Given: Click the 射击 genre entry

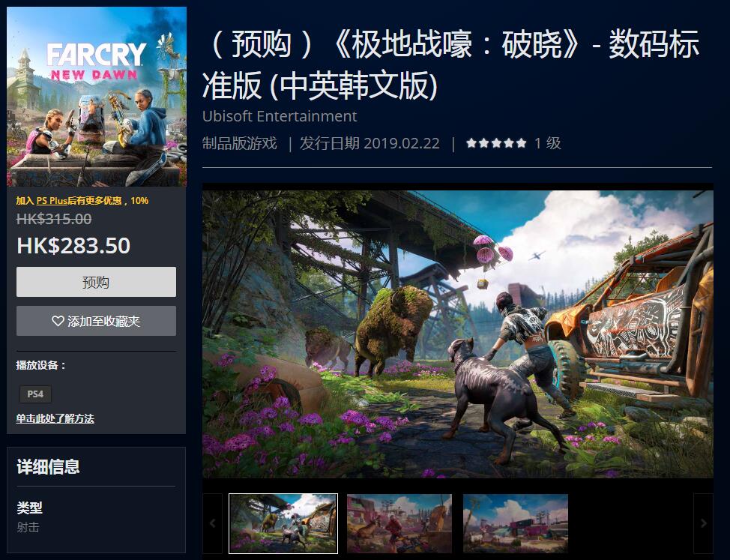Looking at the screenshot, I should pos(28,528).
